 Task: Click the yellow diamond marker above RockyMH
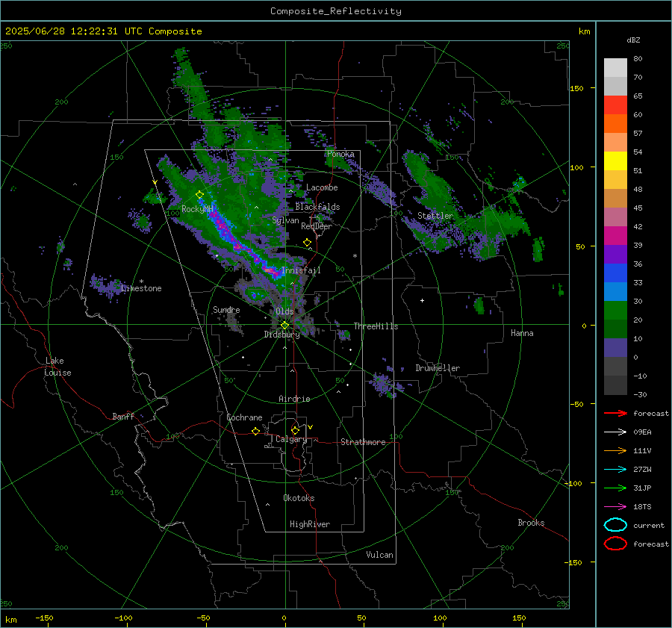[199, 195]
